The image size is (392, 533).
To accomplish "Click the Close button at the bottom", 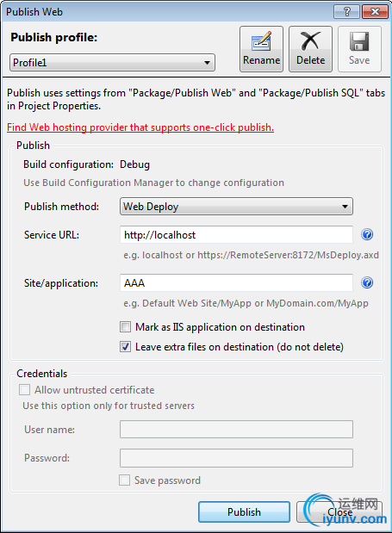I will pos(339,512).
